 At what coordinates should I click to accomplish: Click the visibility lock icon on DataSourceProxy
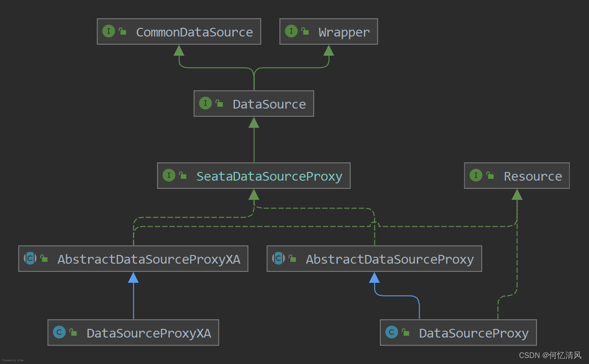[405, 333]
